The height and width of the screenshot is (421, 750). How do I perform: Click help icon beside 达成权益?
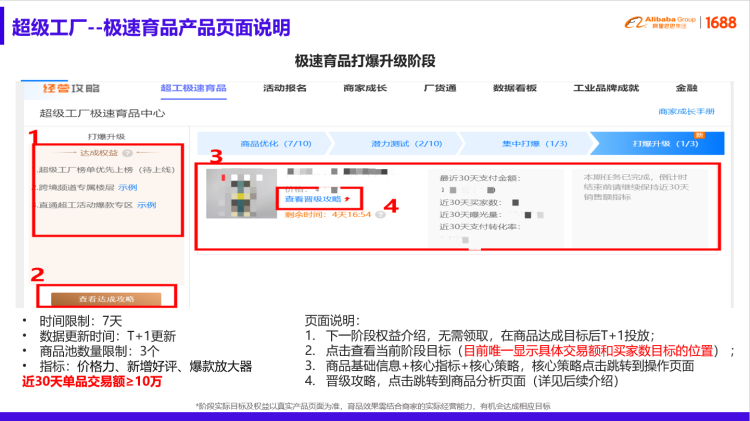click(x=125, y=152)
